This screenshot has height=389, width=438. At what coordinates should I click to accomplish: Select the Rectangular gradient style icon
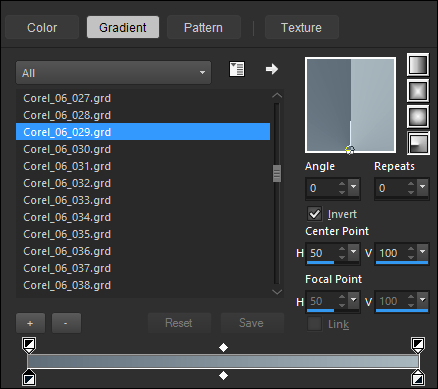(x=418, y=90)
